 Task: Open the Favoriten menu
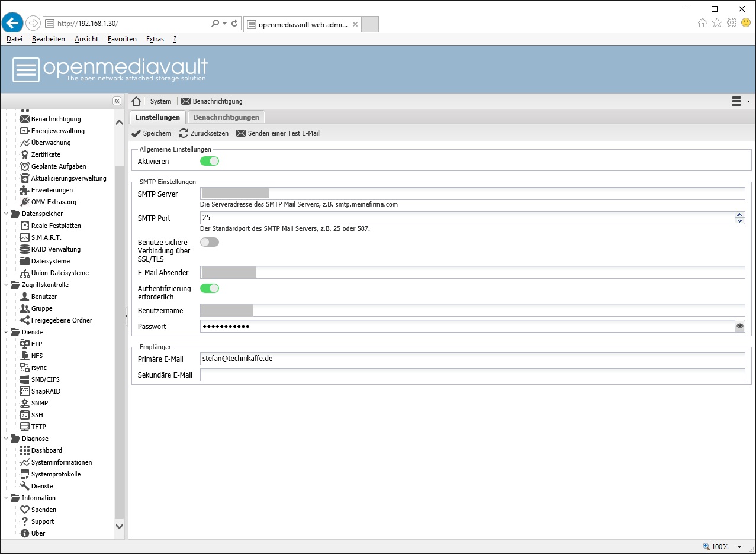[x=122, y=39]
